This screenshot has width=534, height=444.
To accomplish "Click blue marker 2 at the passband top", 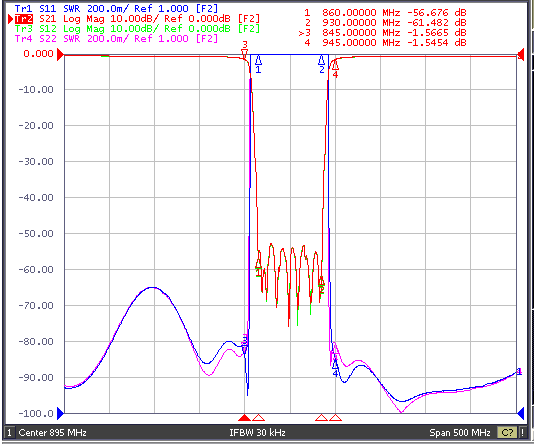I will 321,61.
